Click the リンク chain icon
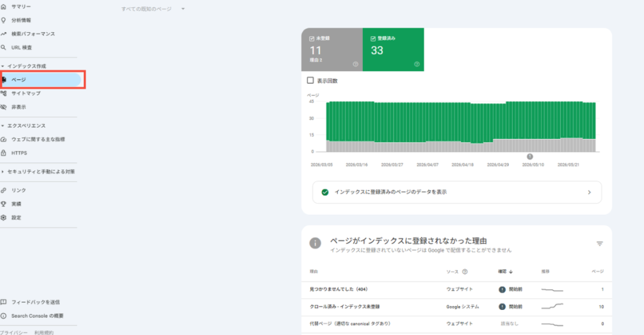Viewport: 644px width, 335px height. coord(3,190)
